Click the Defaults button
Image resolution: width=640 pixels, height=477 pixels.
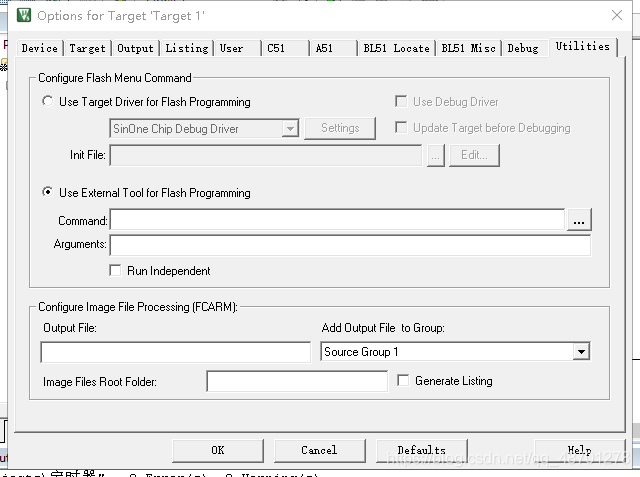click(x=422, y=450)
